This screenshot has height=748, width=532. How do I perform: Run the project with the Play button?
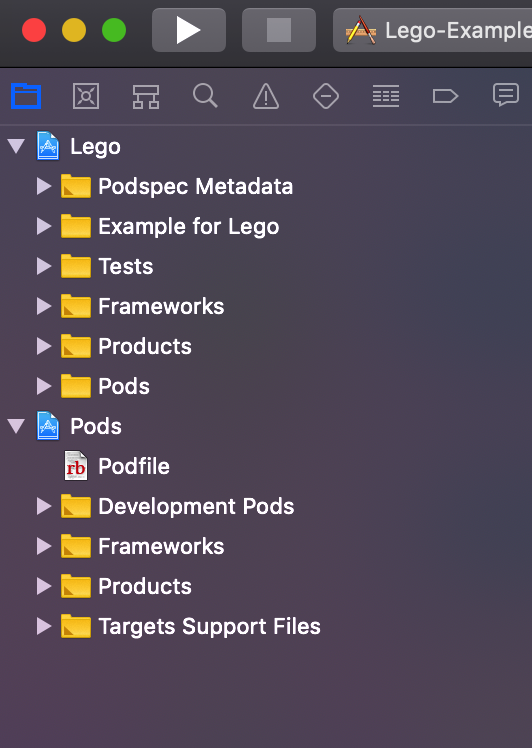(189, 30)
